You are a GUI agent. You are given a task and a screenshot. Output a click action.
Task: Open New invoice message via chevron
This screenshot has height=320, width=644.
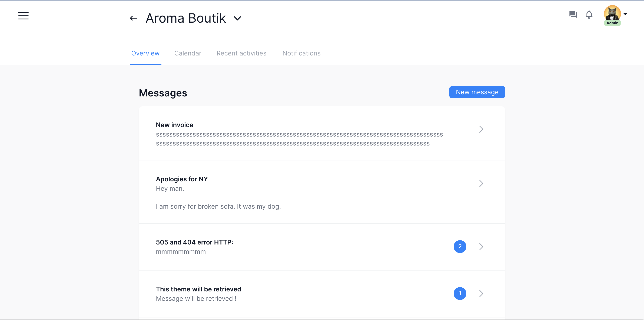481,129
